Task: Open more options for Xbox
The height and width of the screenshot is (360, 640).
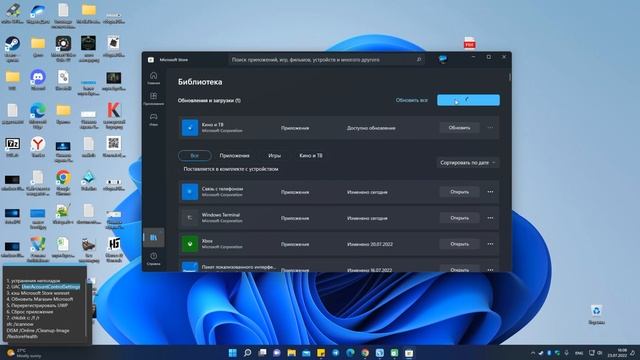Action: point(490,244)
